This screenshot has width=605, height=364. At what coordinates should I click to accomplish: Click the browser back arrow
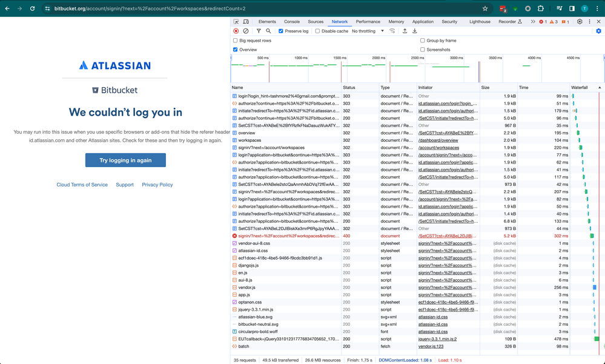[x=7, y=8]
